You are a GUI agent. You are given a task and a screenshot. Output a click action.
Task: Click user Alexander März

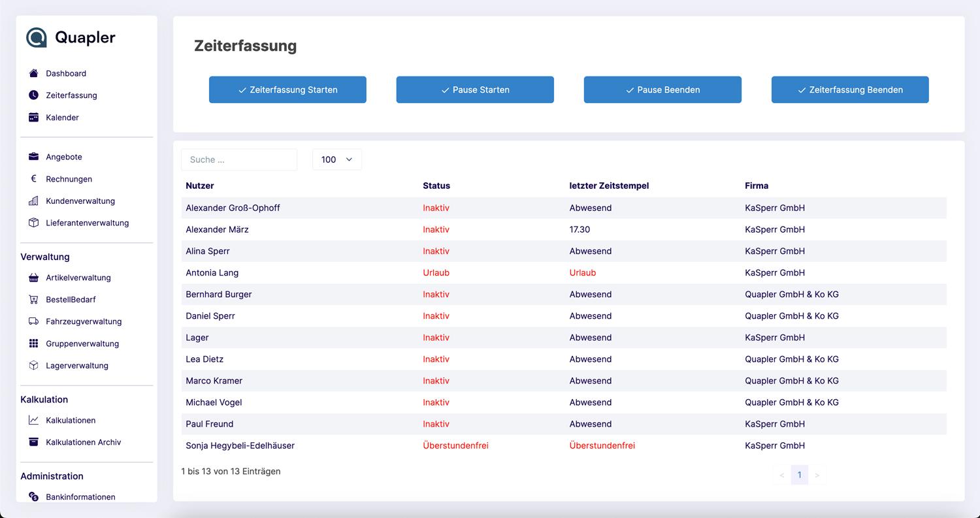tap(217, 229)
